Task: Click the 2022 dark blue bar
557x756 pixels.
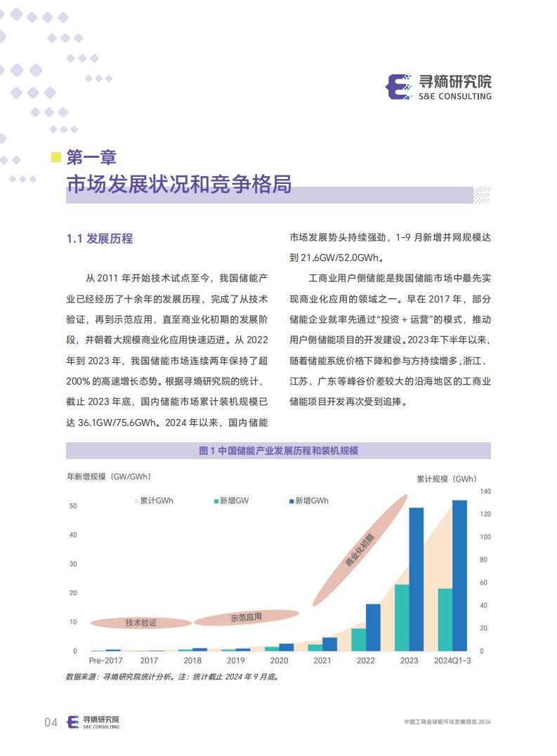Action: point(373,628)
